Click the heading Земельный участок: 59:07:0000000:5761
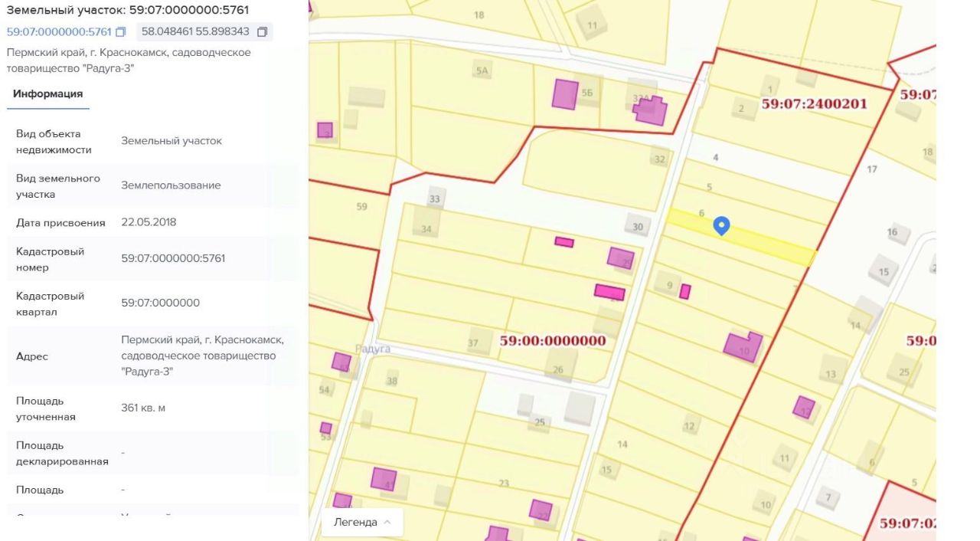This screenshot has width=980, height=541. 127,10
